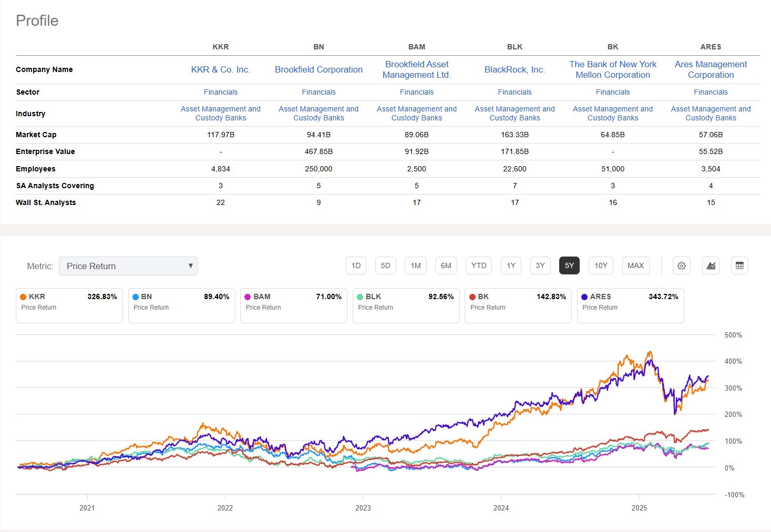Open BLK's Asset Management and Custody Banks industry
The width and height of the screenshot is (771, 532).
tap(515, 114)
